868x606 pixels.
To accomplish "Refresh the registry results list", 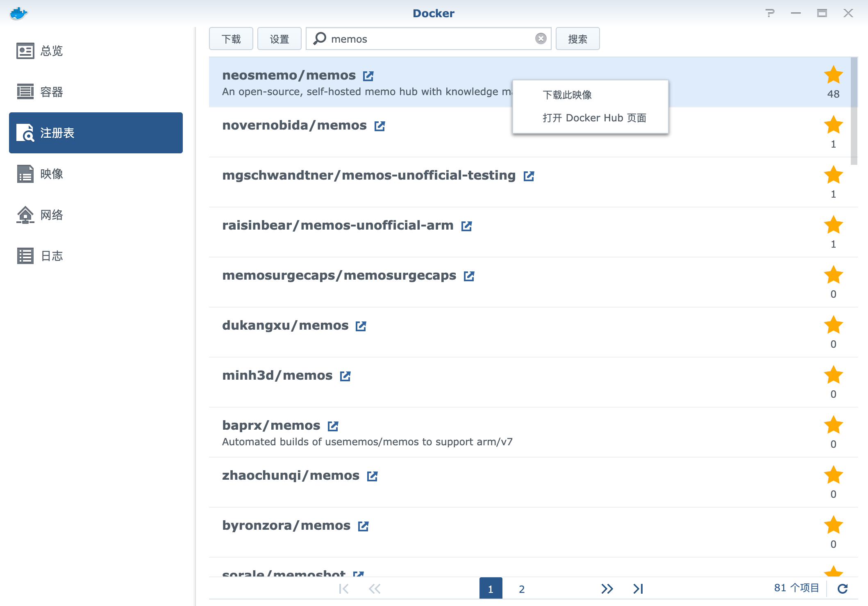I will pyautogui.click(x=843, y=589).
